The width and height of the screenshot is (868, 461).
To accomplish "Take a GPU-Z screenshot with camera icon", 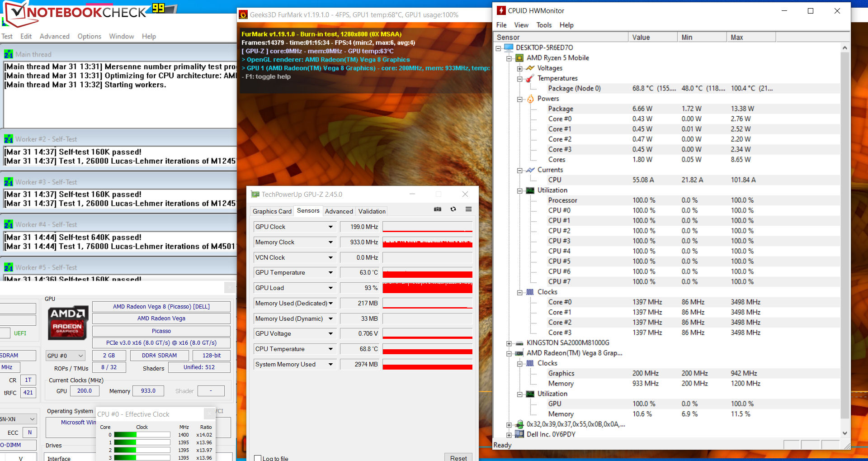I will [x=437, y=209].
